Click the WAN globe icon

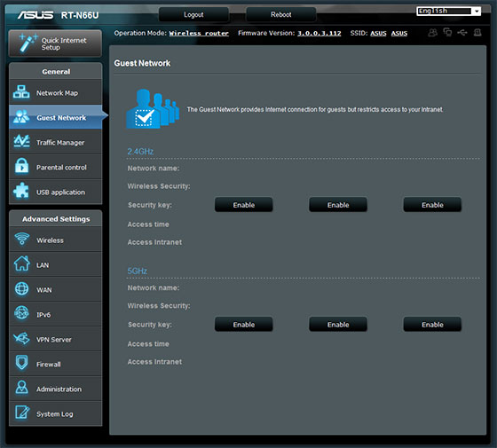pyautogui.click(x=21, y=289)
